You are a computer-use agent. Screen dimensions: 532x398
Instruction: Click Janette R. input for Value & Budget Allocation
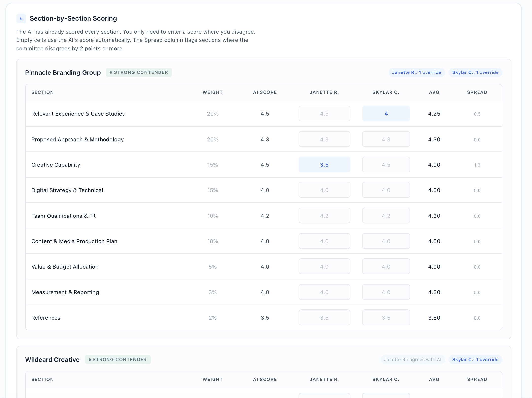pyautogui.click(x=324, y=266)
